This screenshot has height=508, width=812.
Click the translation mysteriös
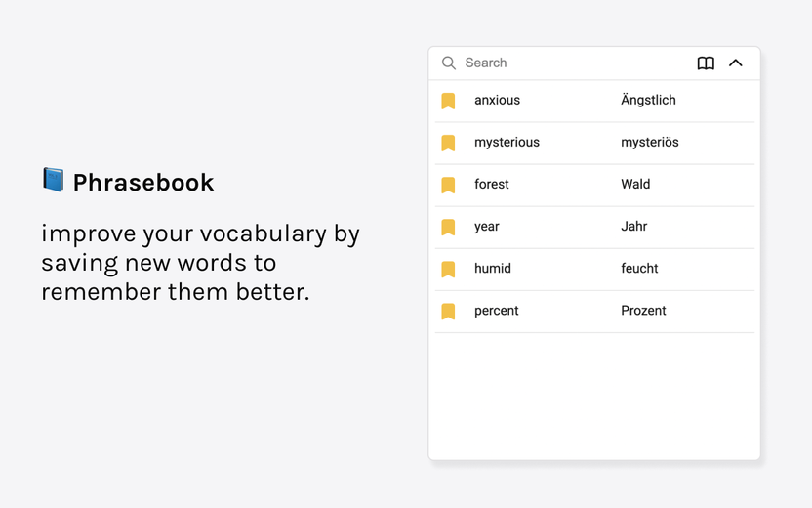(650, 143)
